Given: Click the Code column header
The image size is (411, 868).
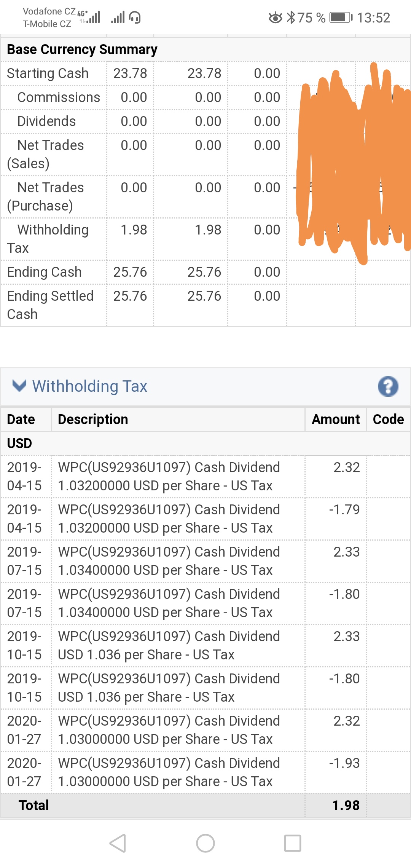Looking at the screenshot, I should click(388, 419).
